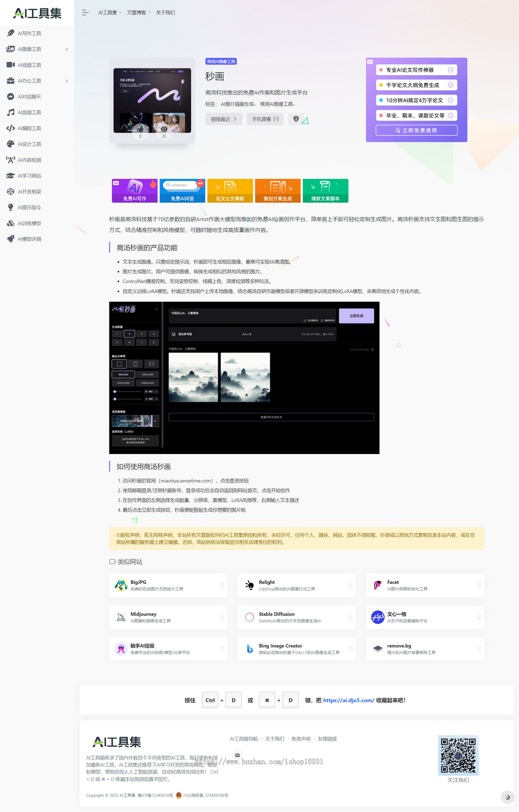
Task: Click the eye views icon showing 25
Action: [164, 129]
